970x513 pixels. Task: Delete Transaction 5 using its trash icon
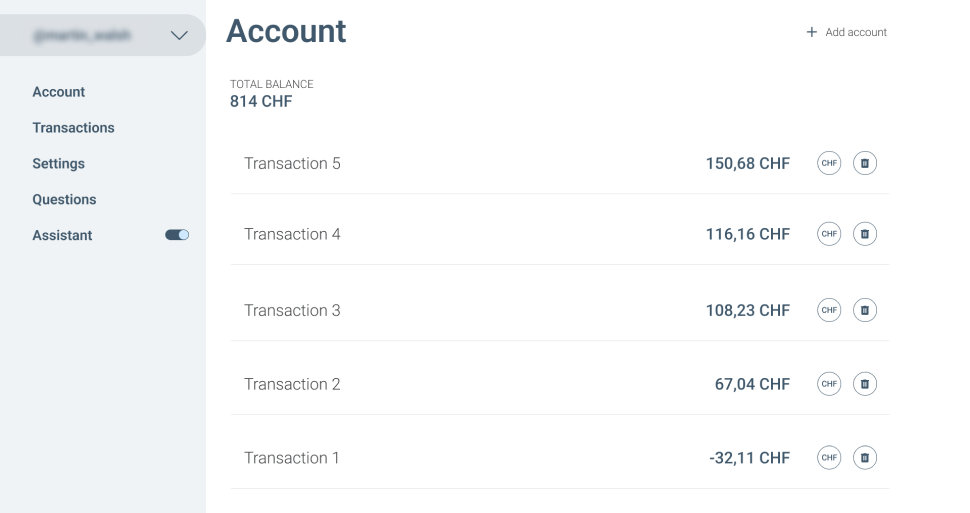[x=865, y=163]
